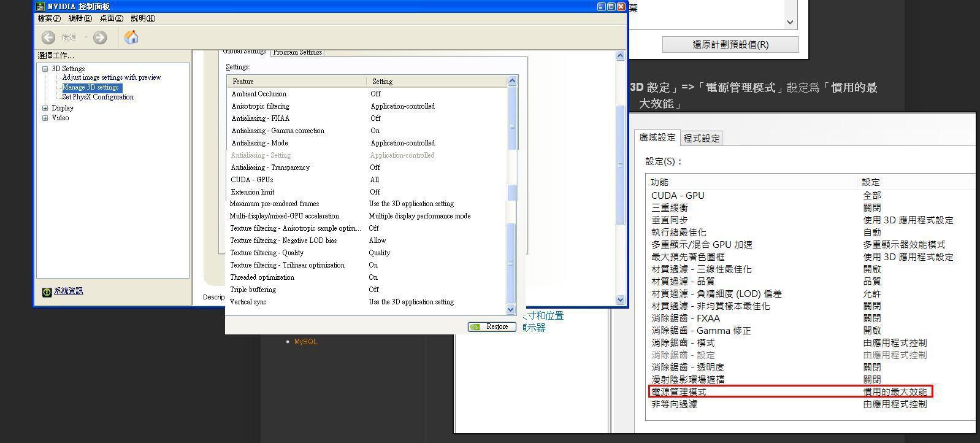Open the 檔案(F) menu
Viewport: 980px width, 443px height.
point(49,18)
